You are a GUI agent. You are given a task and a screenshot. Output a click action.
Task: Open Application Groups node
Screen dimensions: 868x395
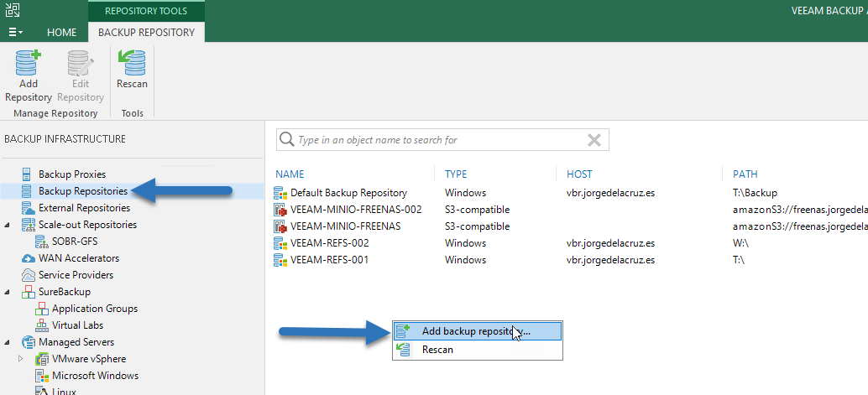click(x=95, y=309)
